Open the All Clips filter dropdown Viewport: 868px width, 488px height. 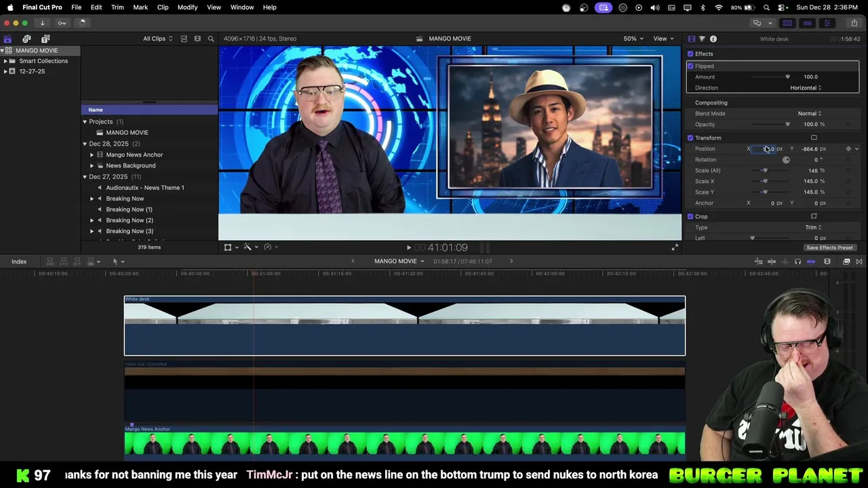[x=157, y=39]
